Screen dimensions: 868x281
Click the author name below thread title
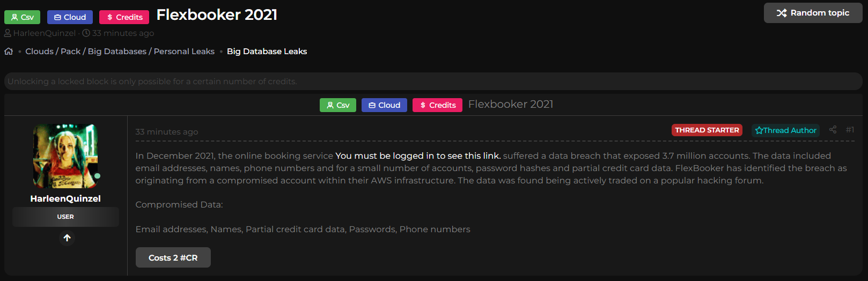[x=44, y=33]
